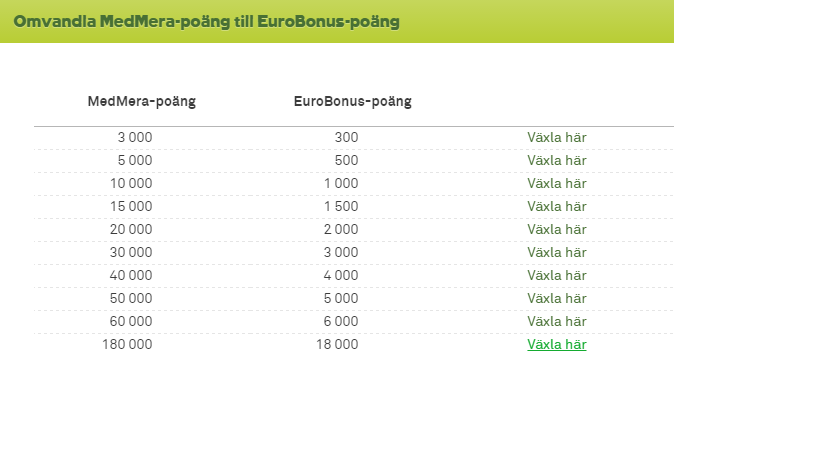
Task: Select the 6 000 EuroBonus-poäng cell
Action: (341, 321)
